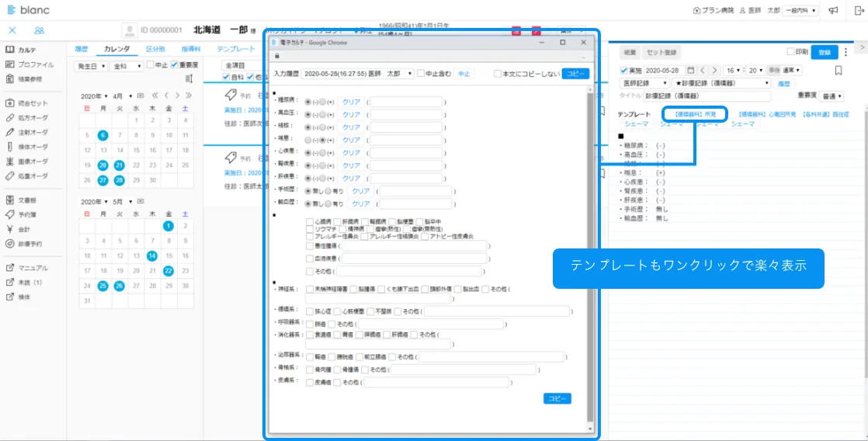Switch to the テンプレート tab
This screenshot has height=441, width=868.
236,49
